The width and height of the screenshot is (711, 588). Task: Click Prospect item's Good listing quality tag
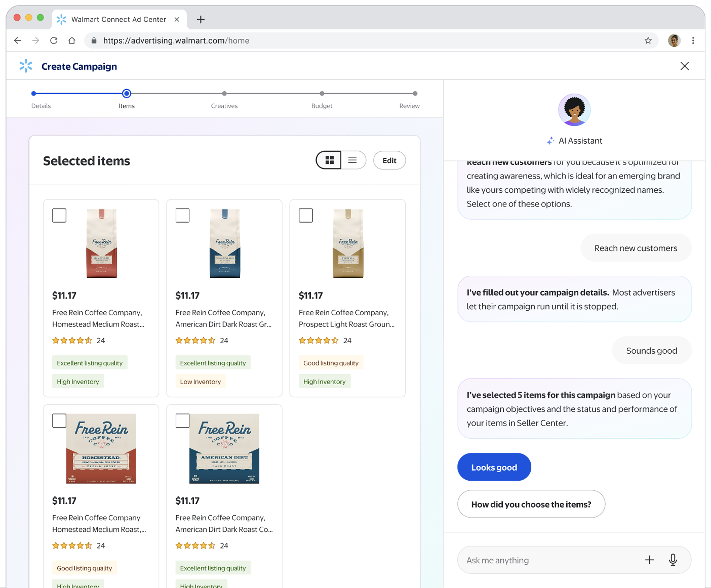(331, 363)
